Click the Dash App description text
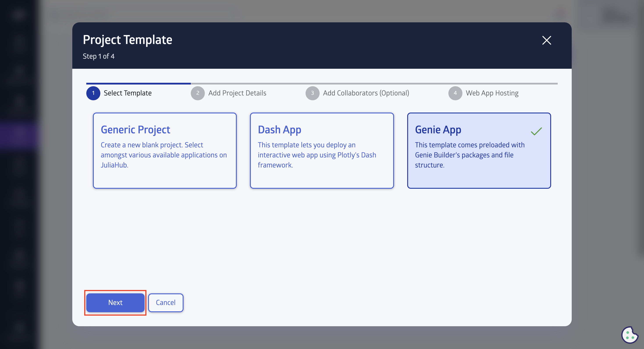The height and width of the screenshot is (349, 644). [317, 155]
